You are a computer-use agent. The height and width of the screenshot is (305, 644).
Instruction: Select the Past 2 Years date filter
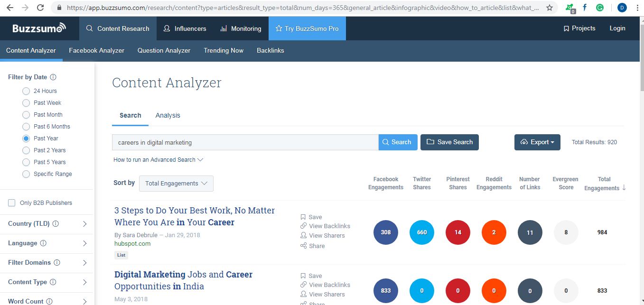26,150
